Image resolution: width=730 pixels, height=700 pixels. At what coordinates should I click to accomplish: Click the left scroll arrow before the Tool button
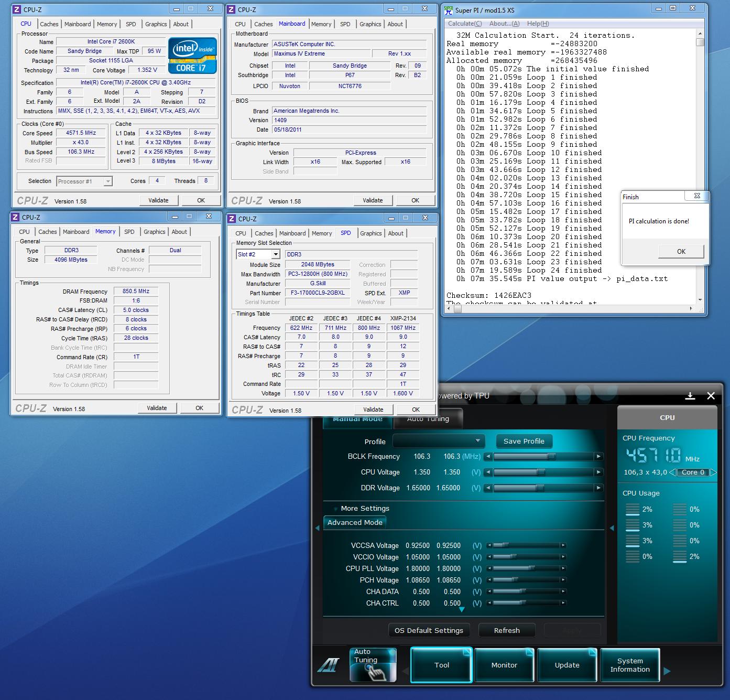coord(405,671)
